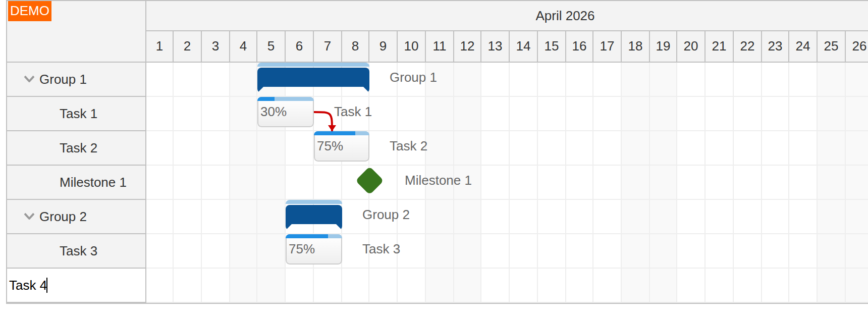Select day 15 in the date header
This screenshot has height=315, width=868.
pyautogui.click(x=551, y=46)
